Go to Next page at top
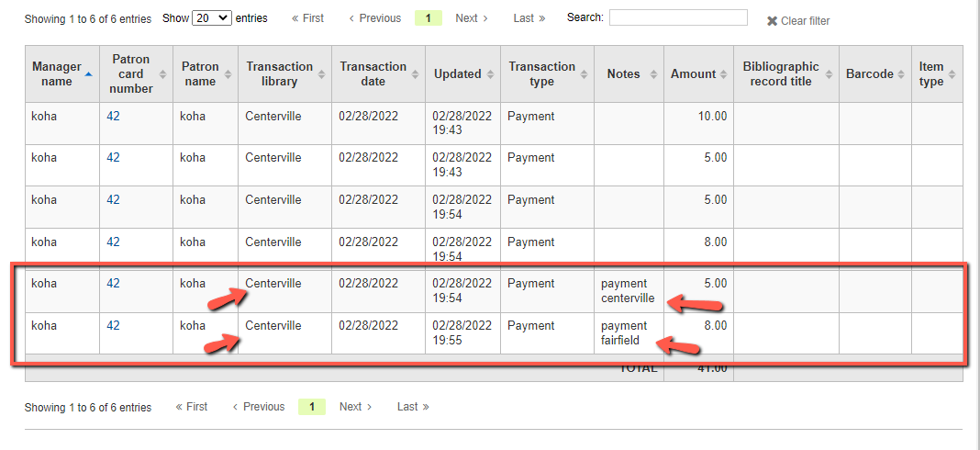 pos(472,18)
